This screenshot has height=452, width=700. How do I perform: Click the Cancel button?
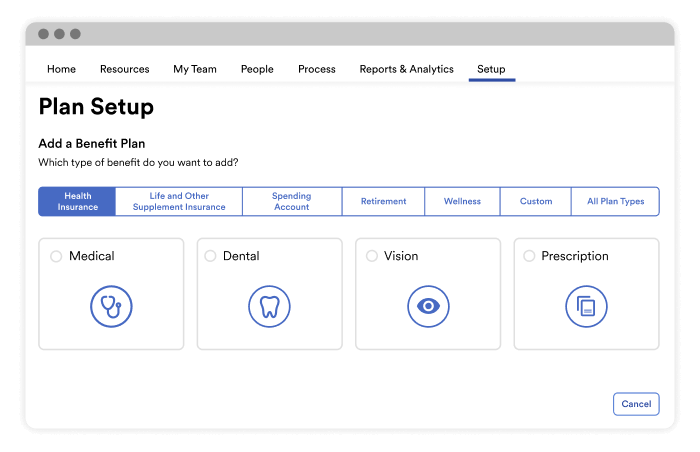point(636,404)
